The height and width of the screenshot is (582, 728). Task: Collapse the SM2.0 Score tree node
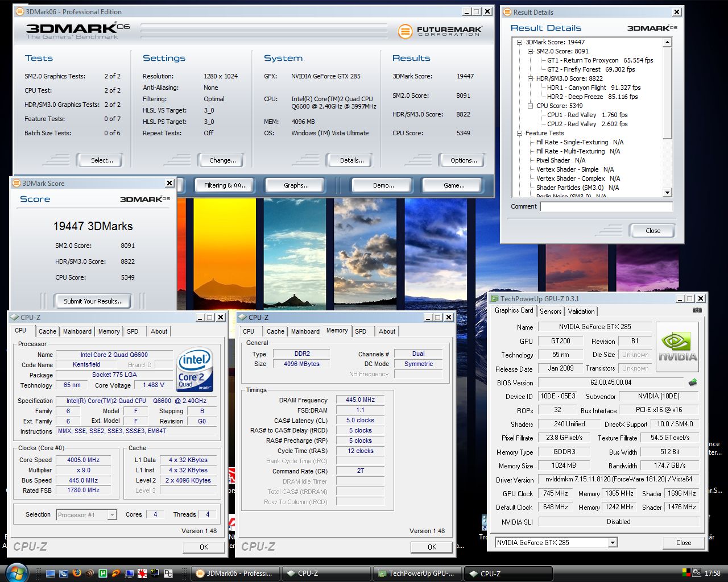(530, 51)
